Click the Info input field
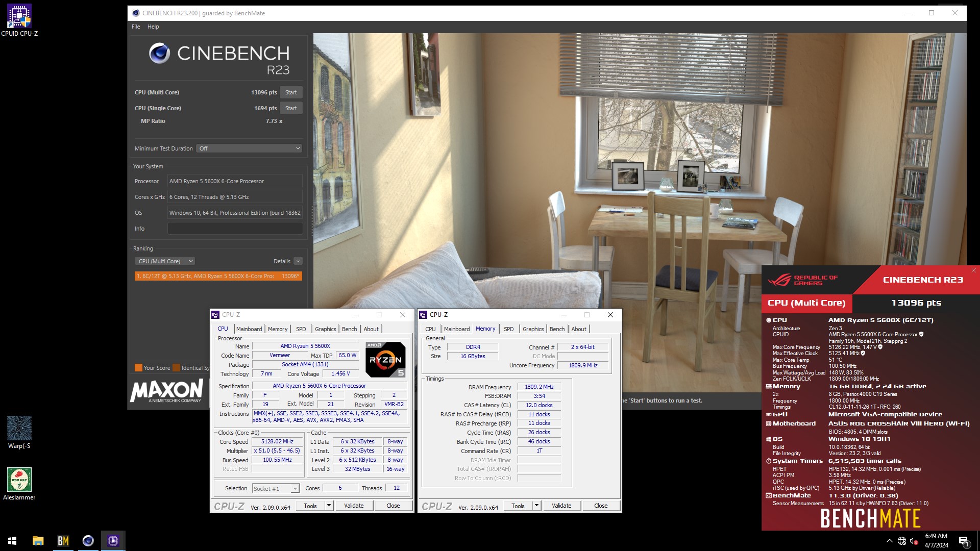 tap(235, 229)
